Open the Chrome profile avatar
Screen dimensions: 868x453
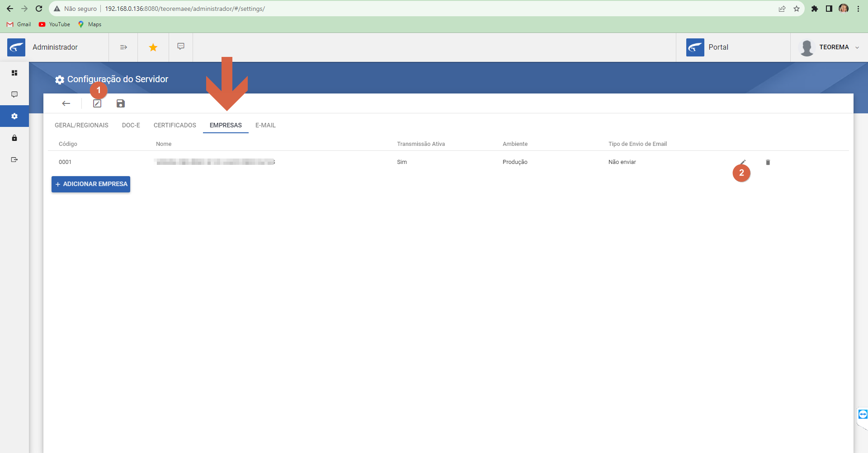(x=844, y=9)
